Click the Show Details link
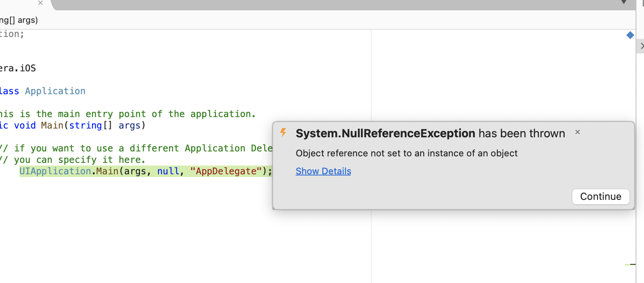 pos(323,171)
